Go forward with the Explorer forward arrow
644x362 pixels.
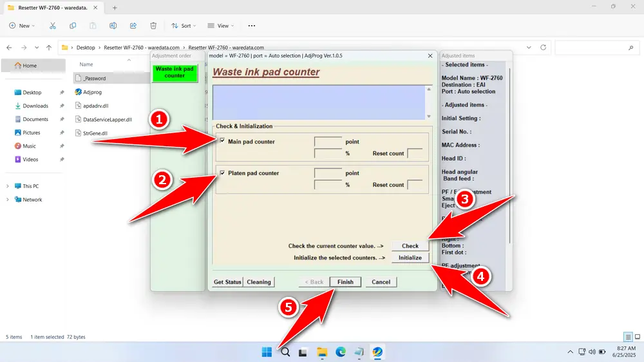pyautogui.click(x=24, y=48)
